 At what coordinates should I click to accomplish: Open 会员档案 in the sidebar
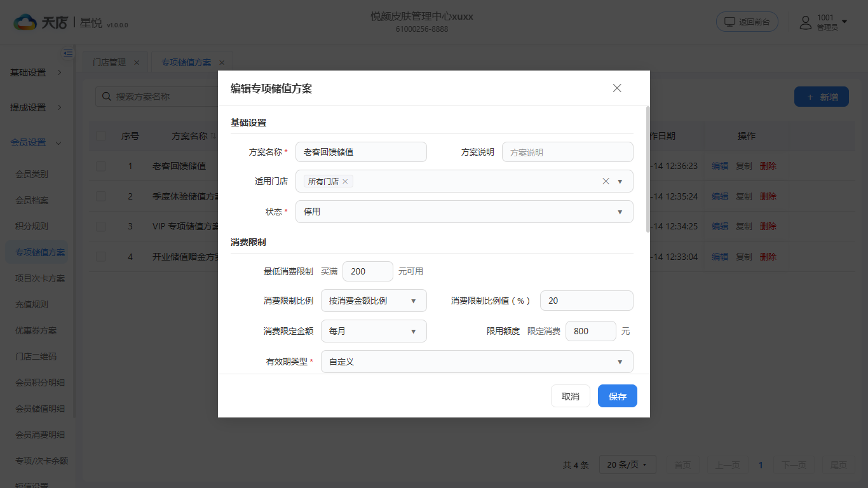pos(32,200)
